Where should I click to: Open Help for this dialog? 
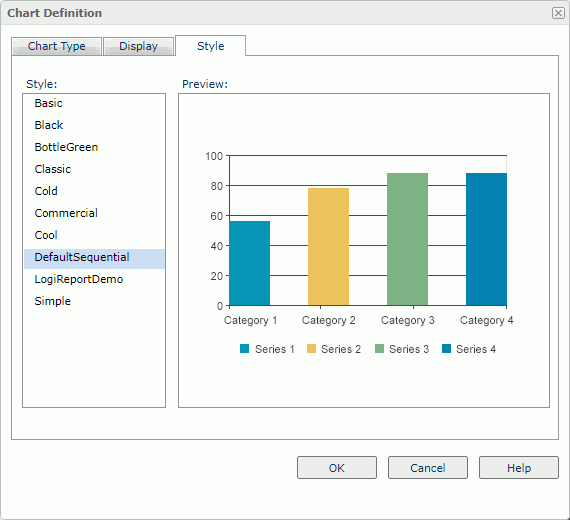click(x=519, y=468)
